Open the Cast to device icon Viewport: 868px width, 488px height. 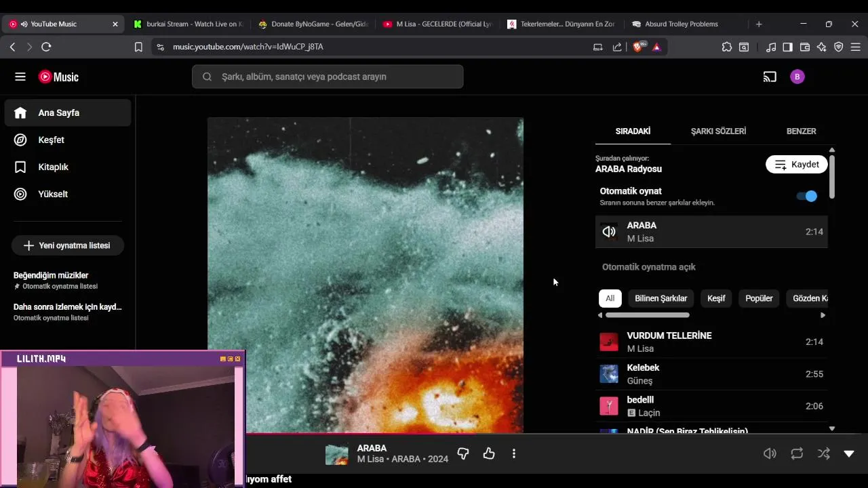(x=770, y=77)
